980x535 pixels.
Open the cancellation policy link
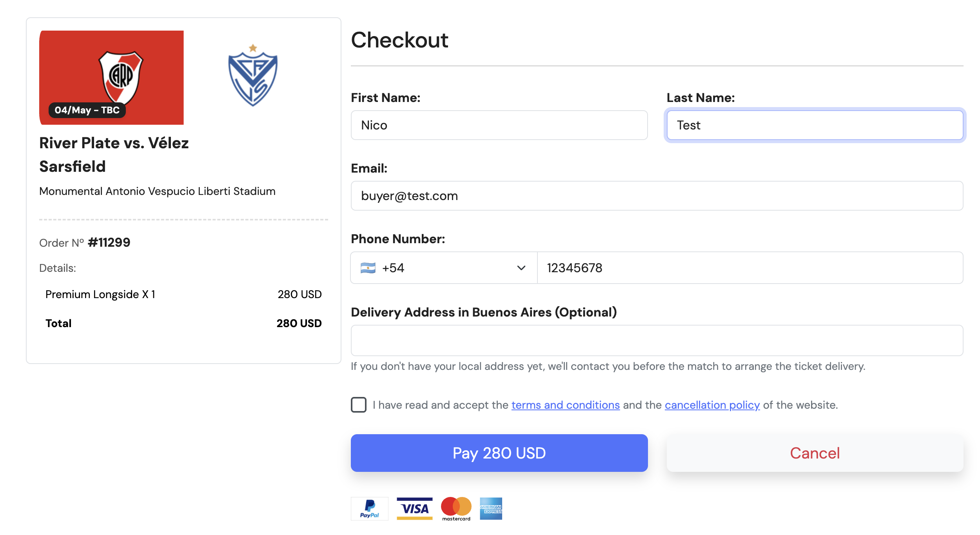pyautogui.click(x=712, y=405)
